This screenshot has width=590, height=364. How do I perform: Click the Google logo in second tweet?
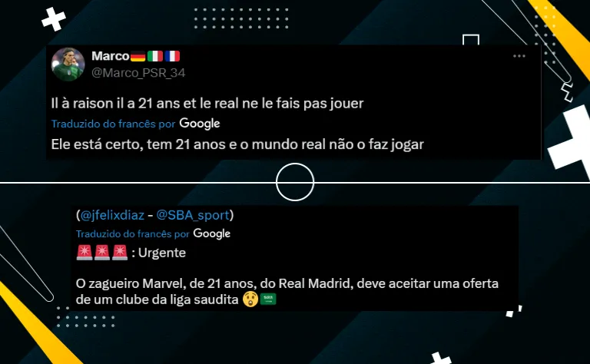[x=211, y=233]
